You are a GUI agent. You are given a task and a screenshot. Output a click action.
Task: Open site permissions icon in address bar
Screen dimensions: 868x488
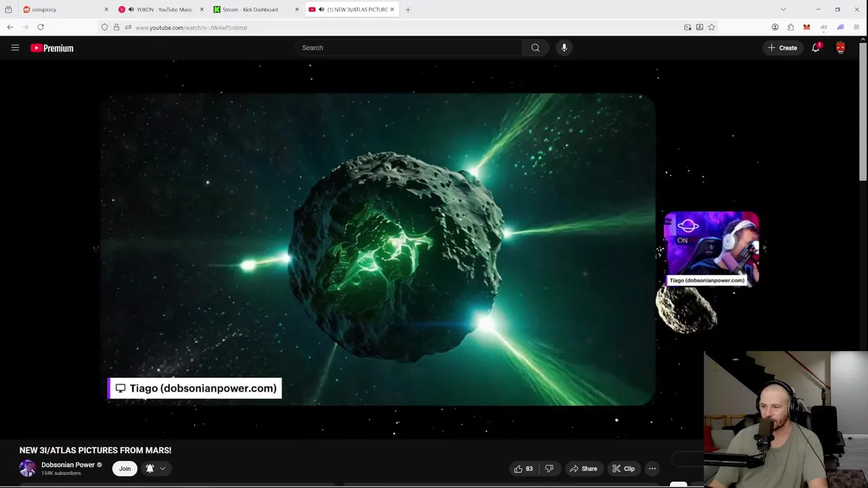pos(128,27)
